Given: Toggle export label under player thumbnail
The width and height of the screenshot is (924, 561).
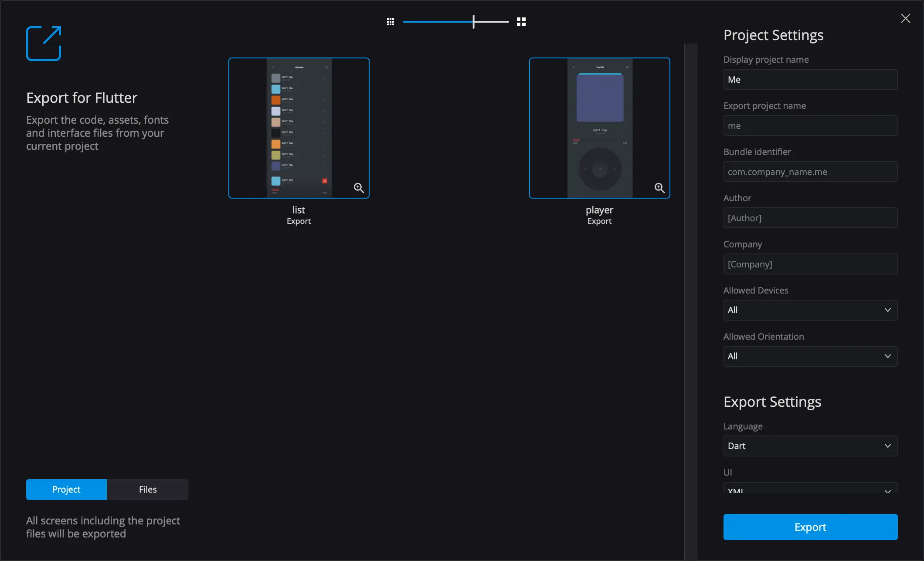Looking at the screenshot, I should [x=599, y=221].
